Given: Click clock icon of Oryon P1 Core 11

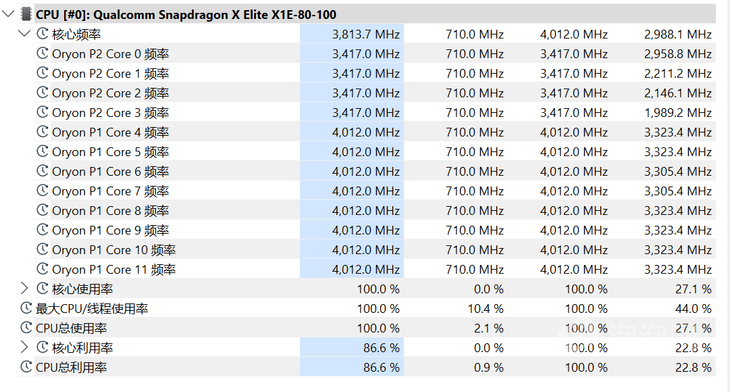Looking at the screenshot, I should click(x=42, y=269).
